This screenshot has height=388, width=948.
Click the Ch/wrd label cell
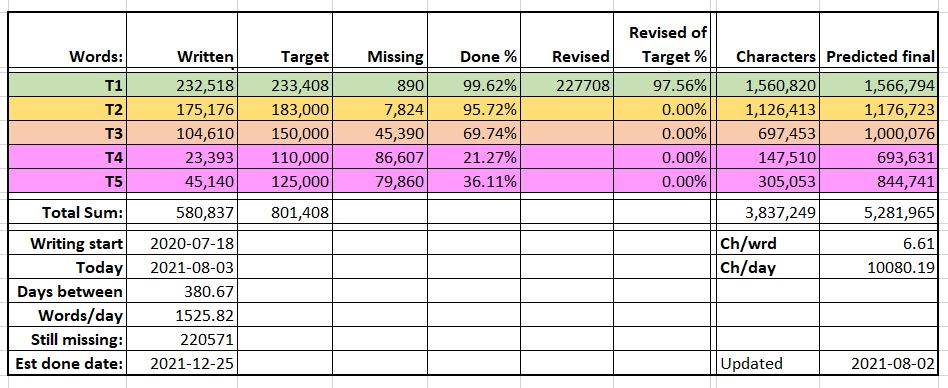(768, 244)
